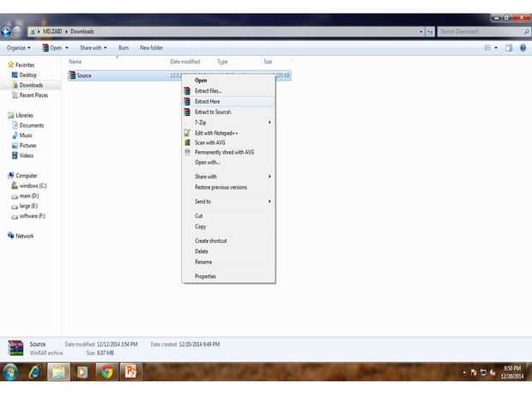Open the Share with toolbar dropdown
Image resolution: width=532 pixels, height=399 pixels.
[x=94, y=48]
